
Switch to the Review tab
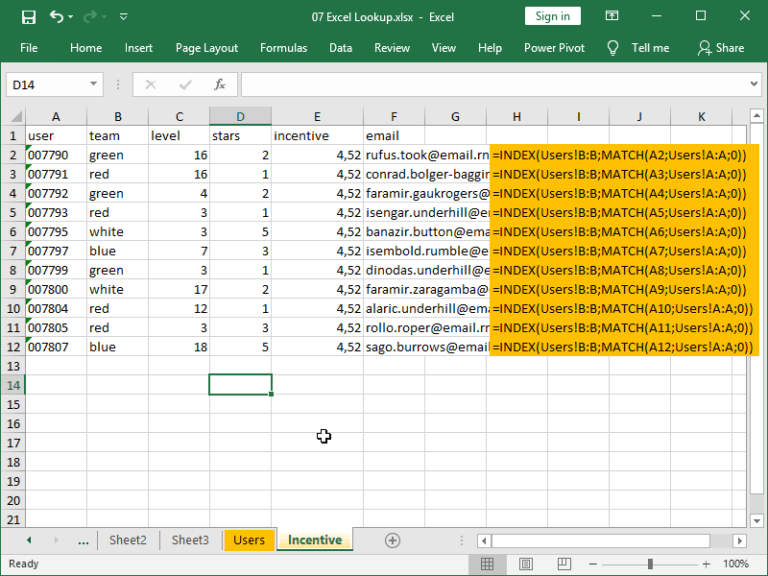pyautogui.click(x=392, y=48)
